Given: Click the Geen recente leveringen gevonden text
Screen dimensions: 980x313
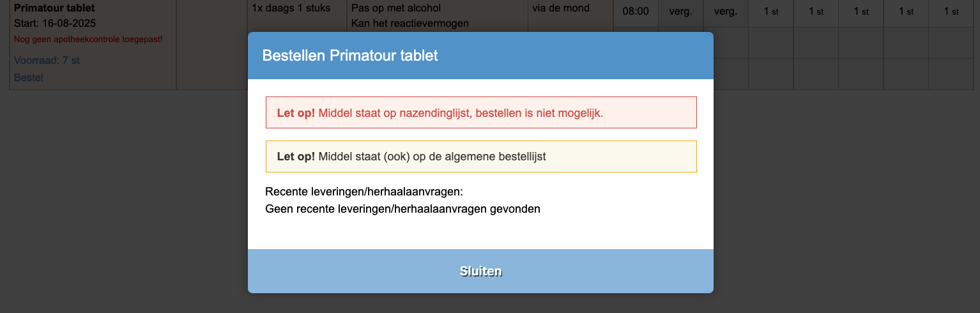Looking at the screenshot, I should (402, 209).
